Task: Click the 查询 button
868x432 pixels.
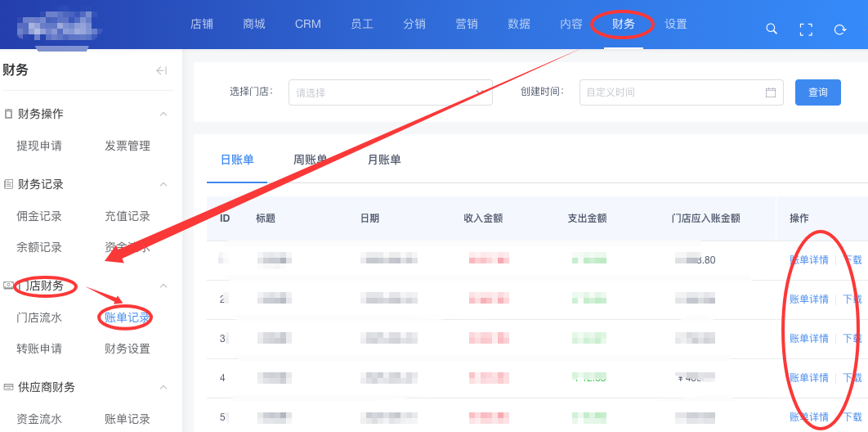Action: coord(817,92)
